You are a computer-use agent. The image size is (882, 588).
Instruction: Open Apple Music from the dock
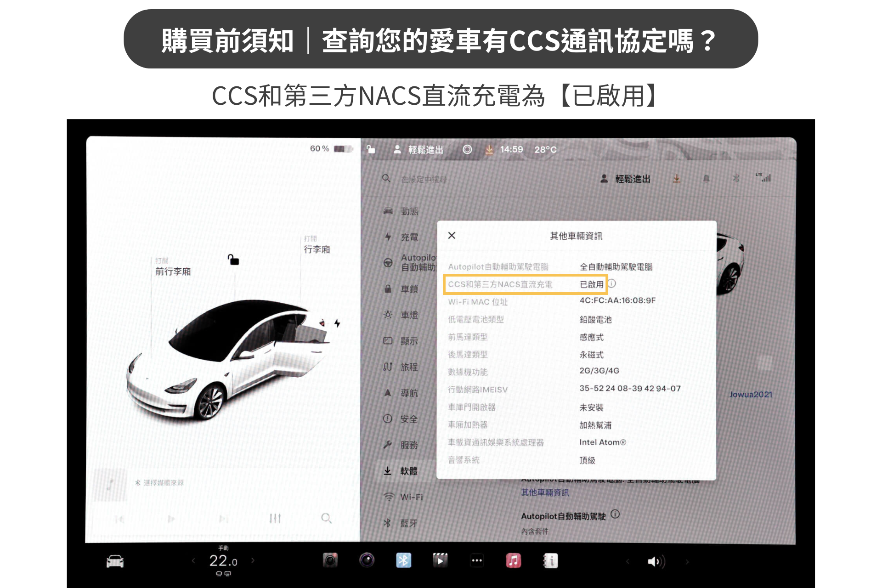click(514, 560)
